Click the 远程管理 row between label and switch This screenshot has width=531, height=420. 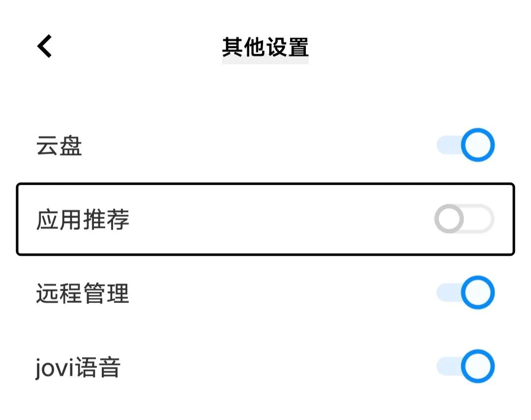[x=280, y=293]
